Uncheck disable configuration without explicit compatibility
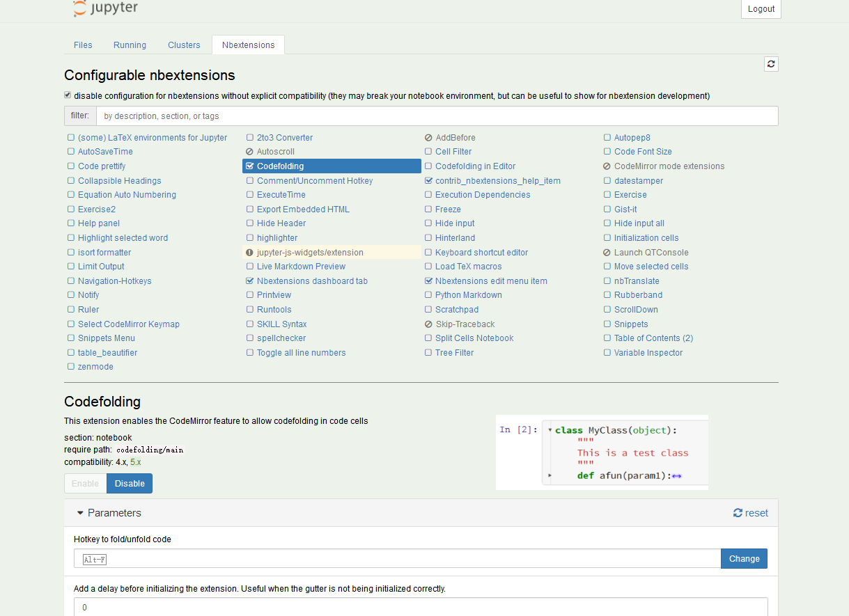The height and width of the screenshot is (616, 849). [68, 95]
